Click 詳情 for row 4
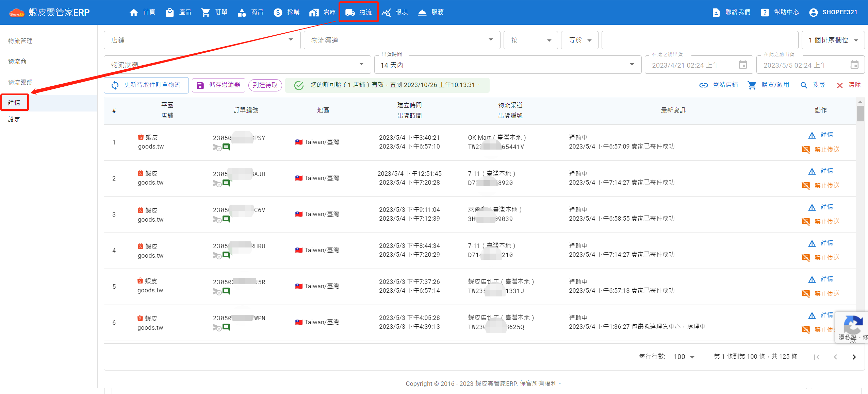Viewport: 868px width, 394px height. point(821,243)
